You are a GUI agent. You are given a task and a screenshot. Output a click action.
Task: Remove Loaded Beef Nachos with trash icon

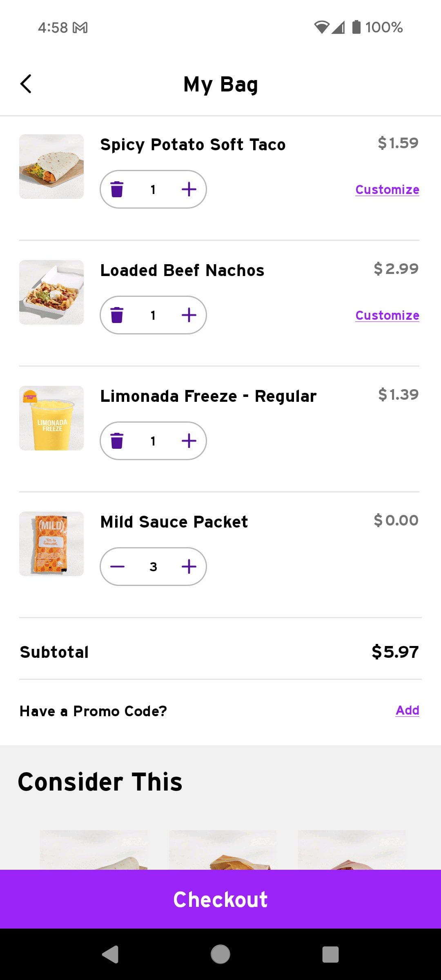point(117,315)
